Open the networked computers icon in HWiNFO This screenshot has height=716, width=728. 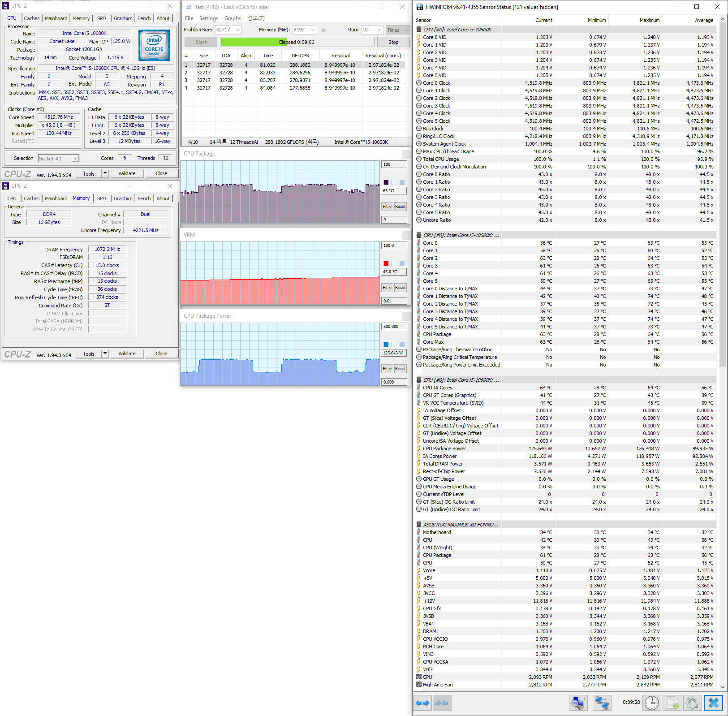point(602,703)
